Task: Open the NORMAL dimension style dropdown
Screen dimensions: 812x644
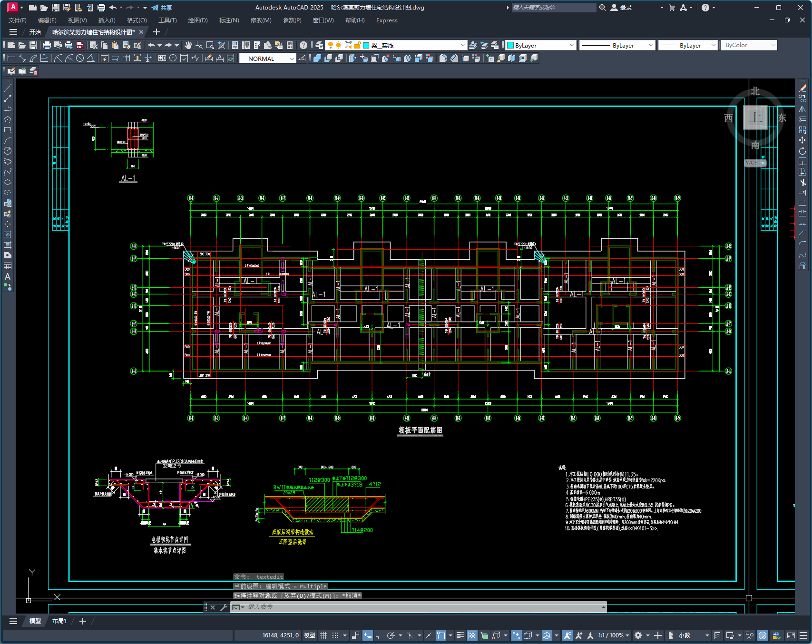Action: (x=267, y=59)
